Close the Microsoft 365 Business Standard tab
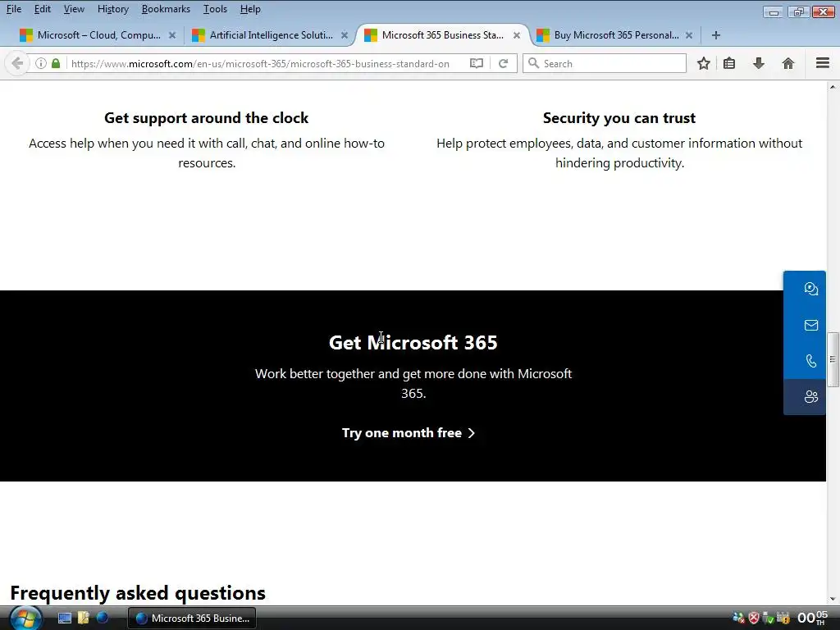The height and width of the screenshot is (630, 840). pos(517,35)
